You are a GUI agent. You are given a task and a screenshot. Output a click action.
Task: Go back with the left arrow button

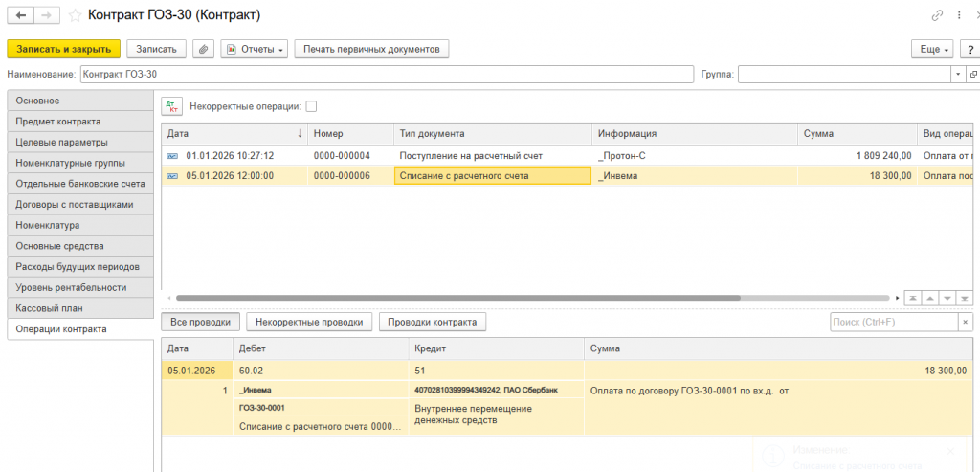[21, 15]
